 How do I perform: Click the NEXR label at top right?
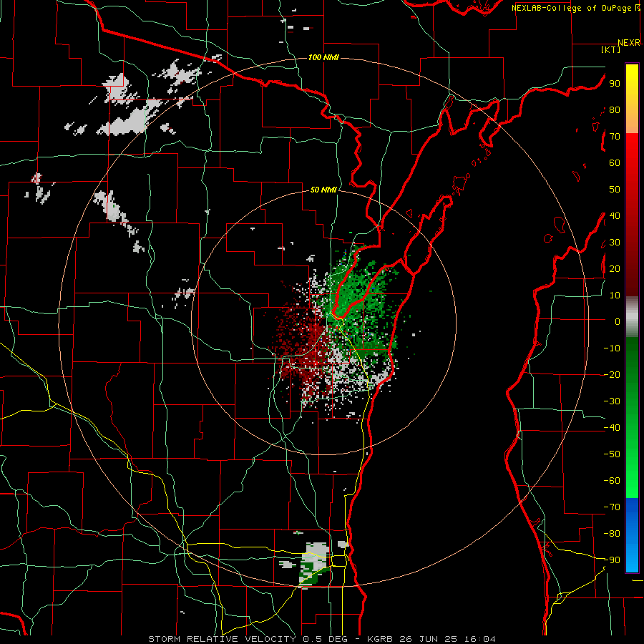(x=629, y=43)
